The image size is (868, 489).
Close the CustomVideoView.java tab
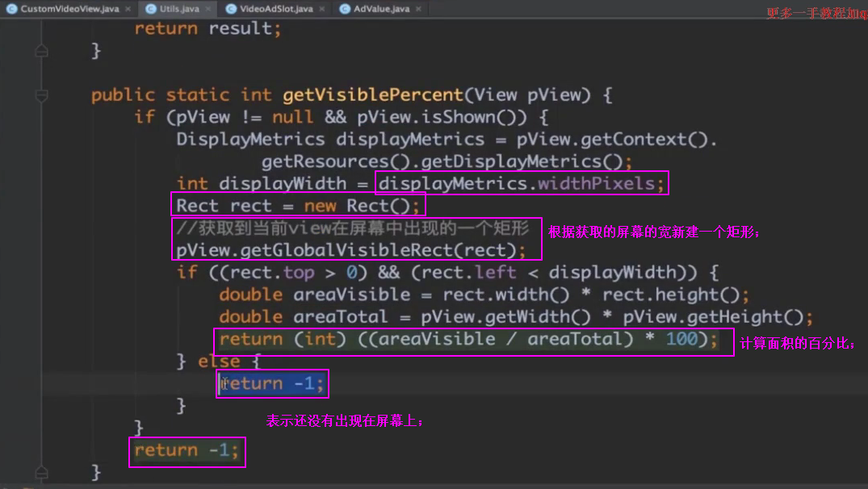128,9
